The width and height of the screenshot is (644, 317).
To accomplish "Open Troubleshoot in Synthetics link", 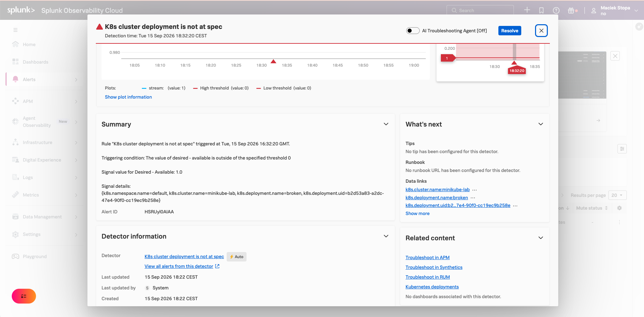I will tap(434, 267).
